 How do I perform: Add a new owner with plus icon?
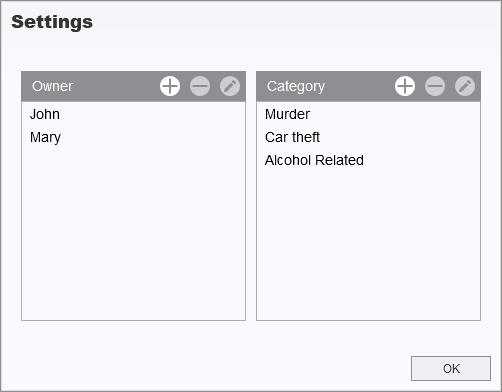(x=170, y=86)
